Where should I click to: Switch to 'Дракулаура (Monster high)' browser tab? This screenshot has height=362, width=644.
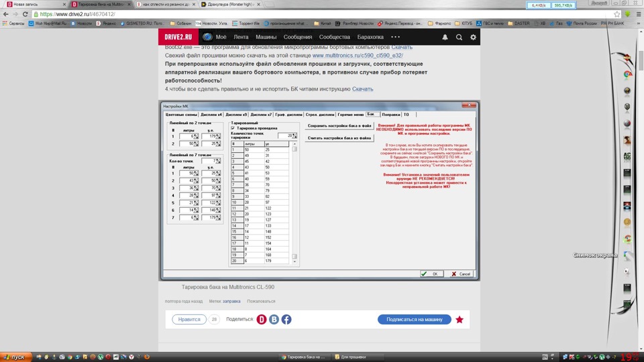pyautogui.click(x=230, y=5)
